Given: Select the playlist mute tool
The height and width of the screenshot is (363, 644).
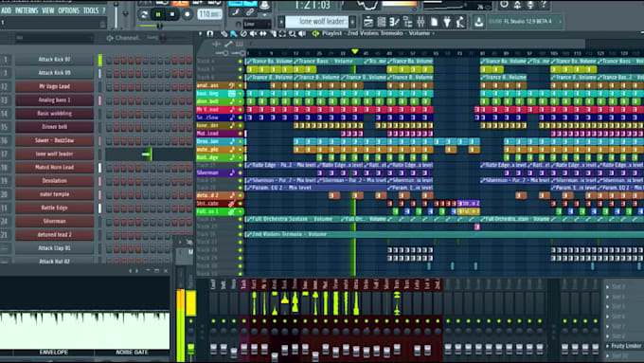Looking at the screenshot, I should [254, 34].
